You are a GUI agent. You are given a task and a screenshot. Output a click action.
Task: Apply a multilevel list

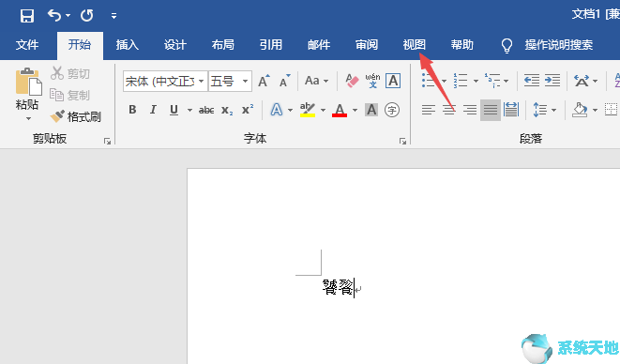[x=492, y=81]
